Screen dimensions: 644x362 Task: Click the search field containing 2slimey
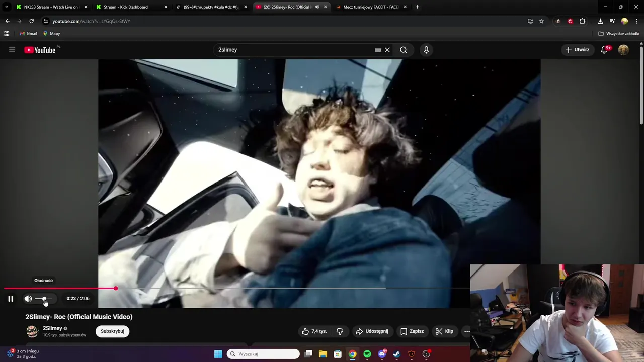(x=294, y=50)
